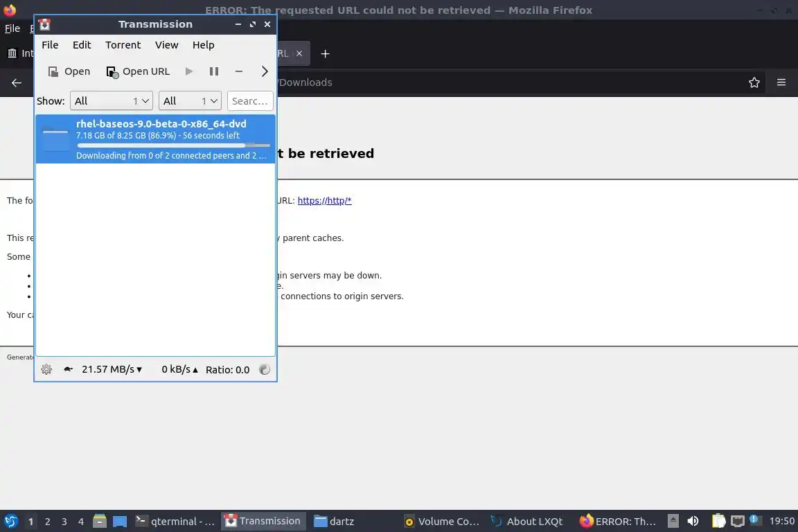
Task: Click the blue show desktop icon
Action: (x=120, y=522)
